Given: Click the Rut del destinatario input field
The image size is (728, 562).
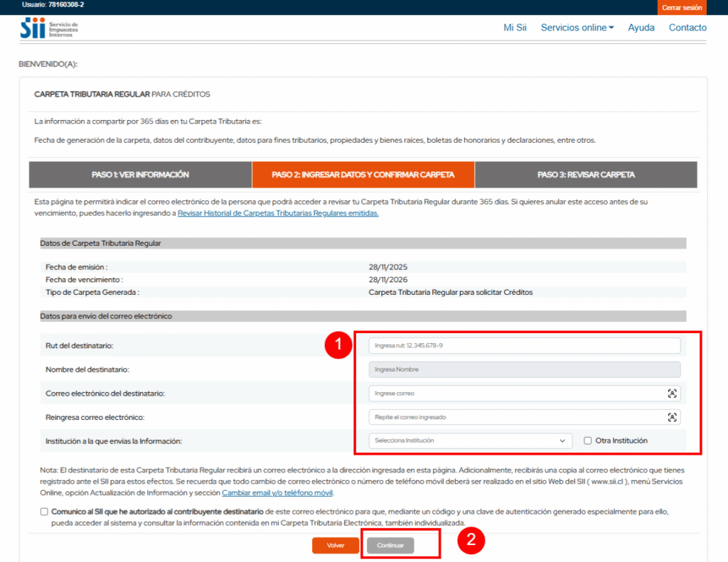Looking at the screenshot, I should [x=524, y=346].
